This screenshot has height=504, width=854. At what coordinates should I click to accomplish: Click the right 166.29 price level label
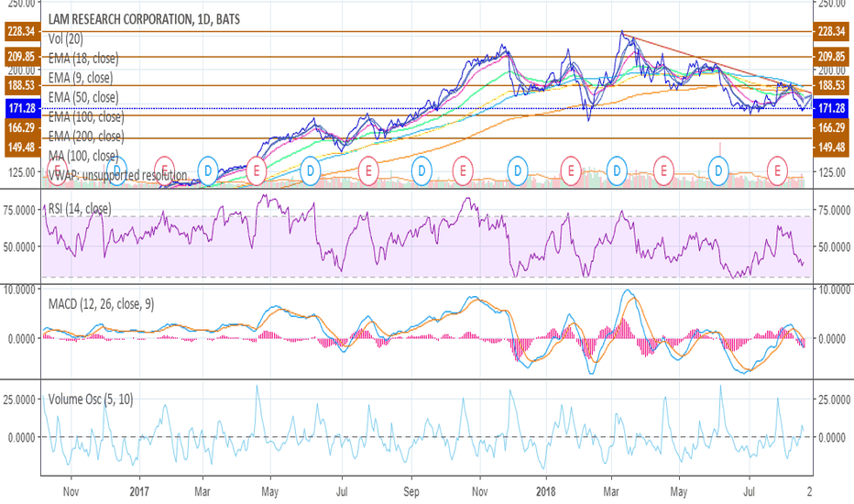[x=832, y=128]
